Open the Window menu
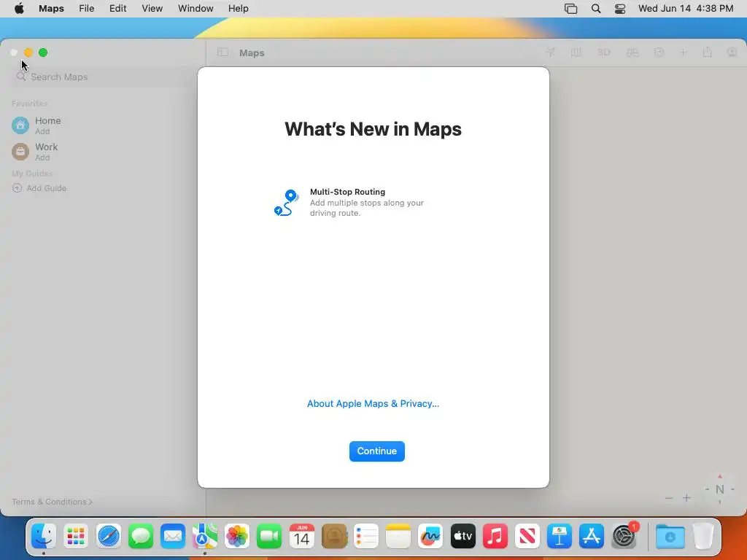 click(x=196, y=9)
